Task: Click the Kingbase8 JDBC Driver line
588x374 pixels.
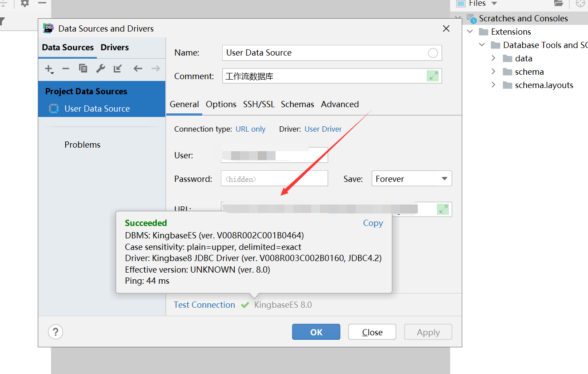Action: [253, 258]
